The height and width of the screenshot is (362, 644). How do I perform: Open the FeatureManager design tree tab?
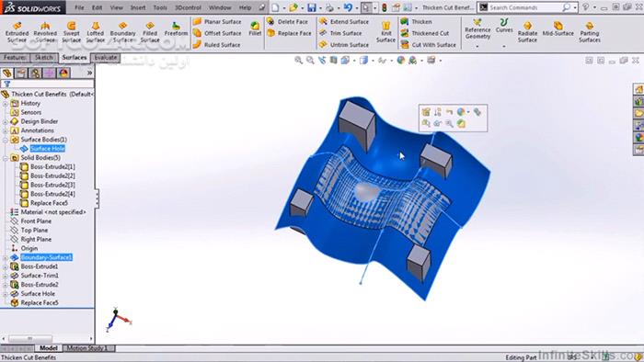point(7,73)
